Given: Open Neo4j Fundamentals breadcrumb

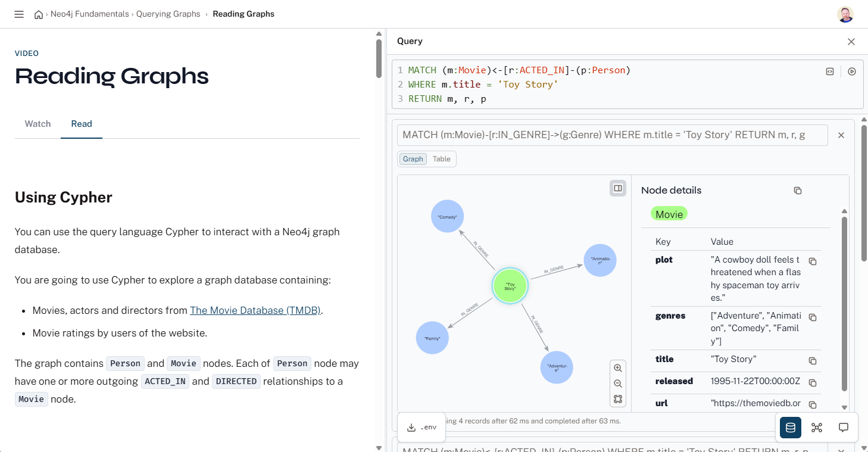Looking at the screenshot, I should click(x=89, y=14).
